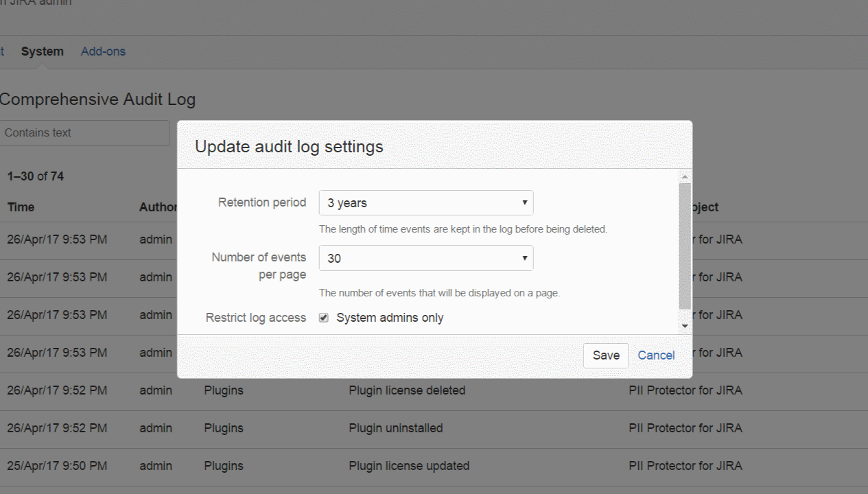Click the Restrict log access label
This screenshot has width=868, height=494.
tap(256, 318)
